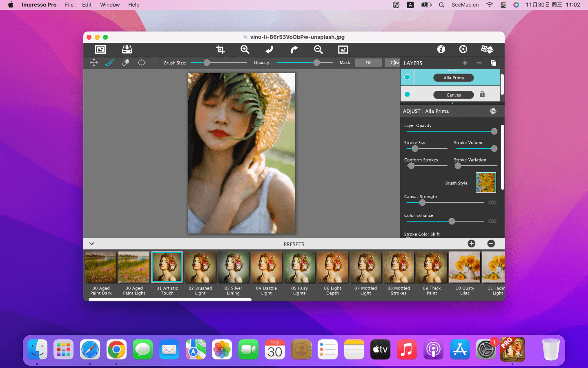The height and width of the screenshot is (368, 588).
Task: Click the Undo arrow icon
Action: click(x=269, y=49)
